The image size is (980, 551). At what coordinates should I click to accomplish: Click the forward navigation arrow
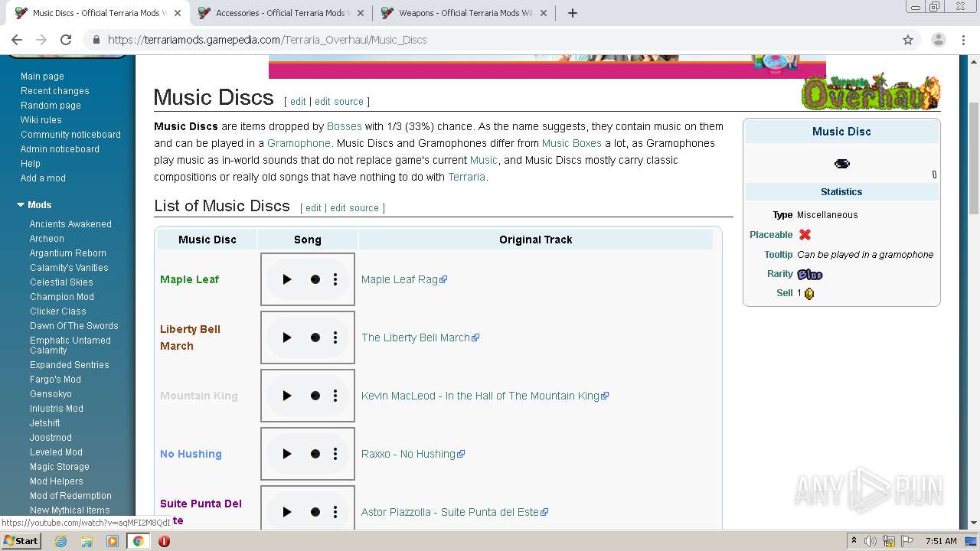point(41,40)
